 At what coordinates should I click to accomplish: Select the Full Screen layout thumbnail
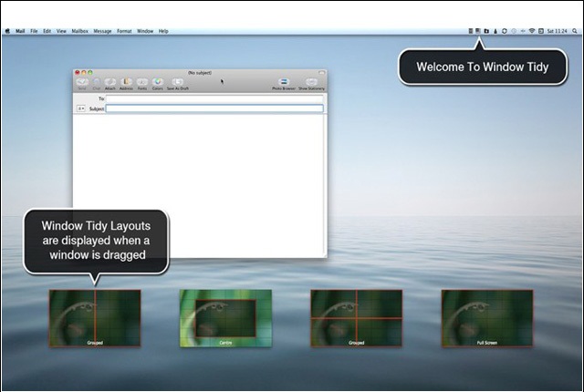[x=487, y=318]
